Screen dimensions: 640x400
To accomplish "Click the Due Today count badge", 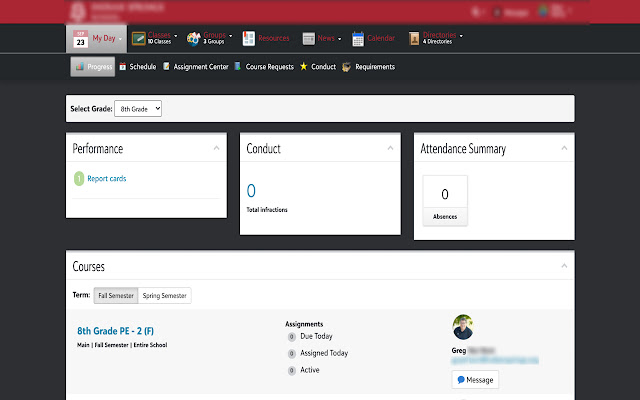I will point(291,337).
